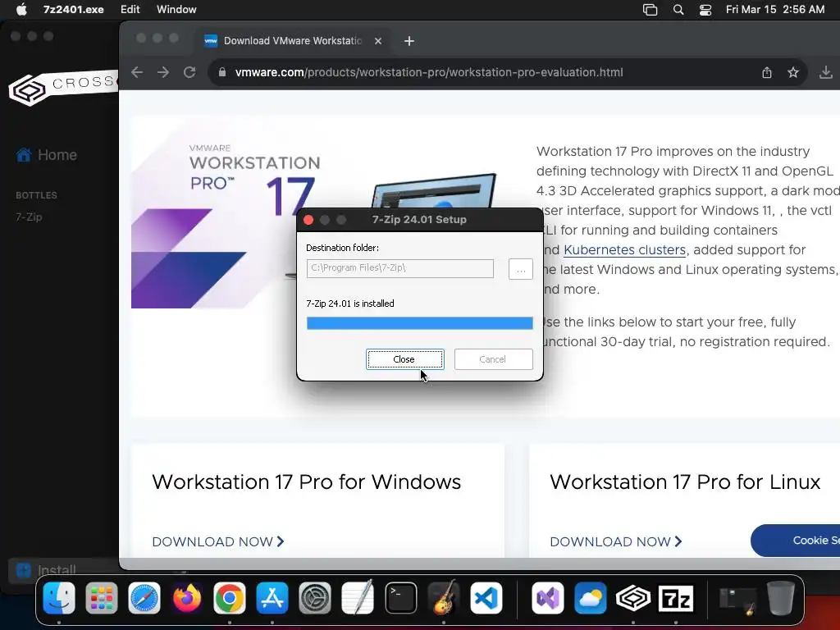This screenshot has width=840, height=630.
Task: Select Home in the CrossOver sidebar
Action: pos(47,155)
